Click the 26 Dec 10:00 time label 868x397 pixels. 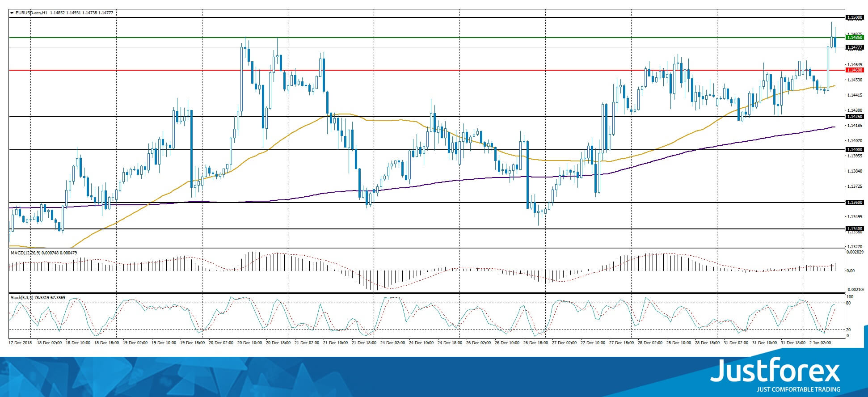(507, 343)
